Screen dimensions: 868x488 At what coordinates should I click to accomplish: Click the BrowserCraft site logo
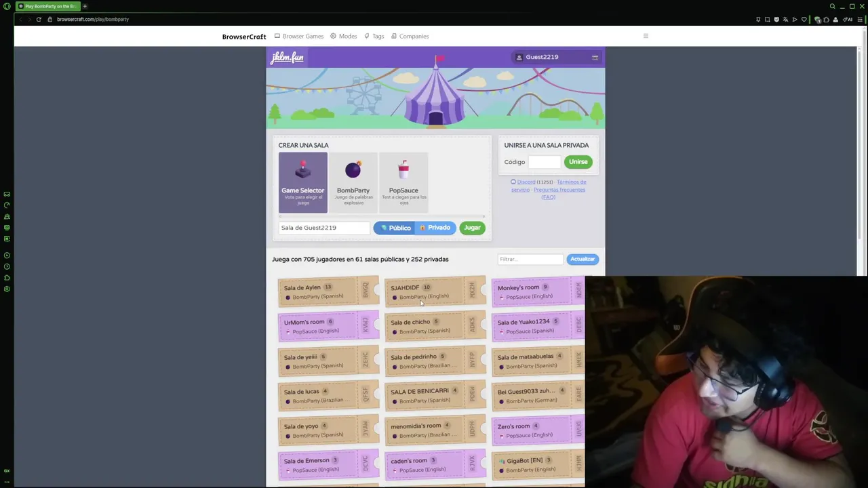(244, 37)
